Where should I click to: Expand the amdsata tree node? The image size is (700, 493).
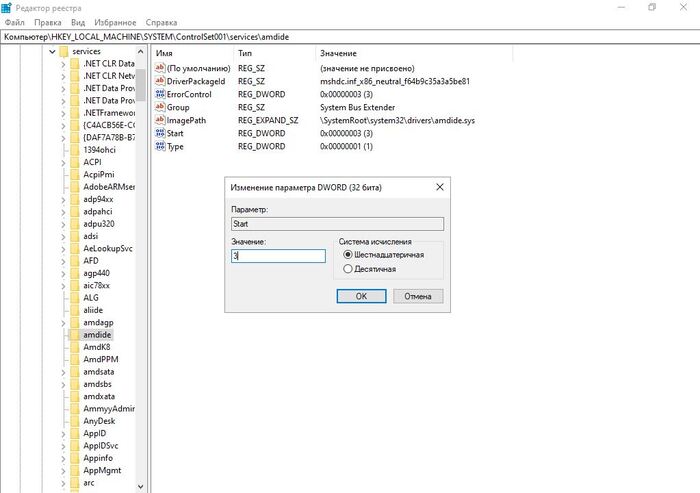63,372
